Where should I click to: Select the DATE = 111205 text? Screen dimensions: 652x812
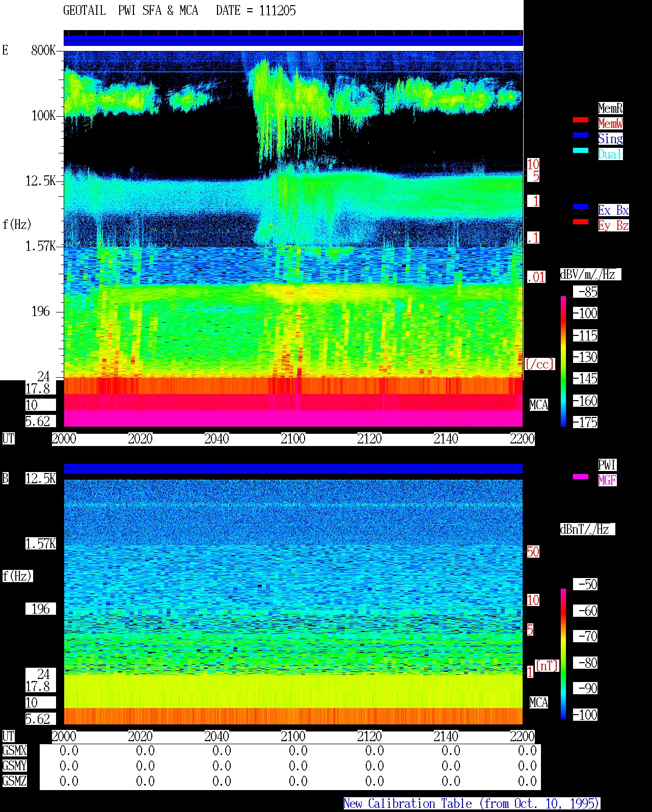click(x=256, y=10)
